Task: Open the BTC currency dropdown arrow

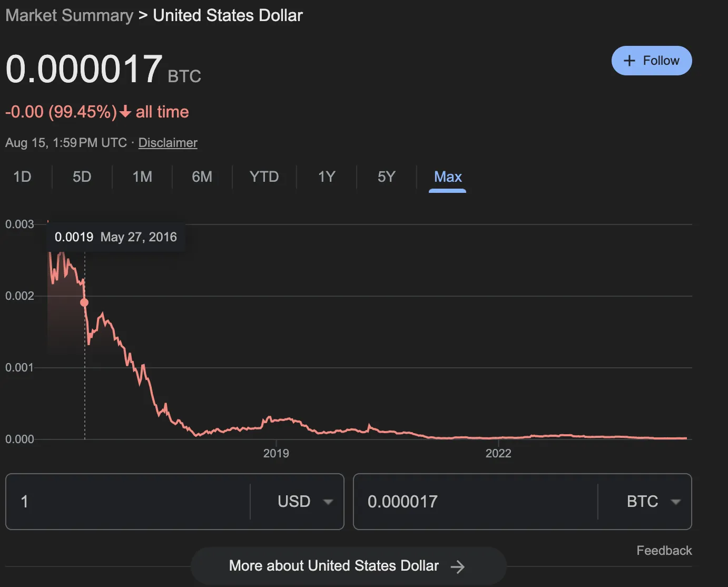Action: click(x=676, y=502)
